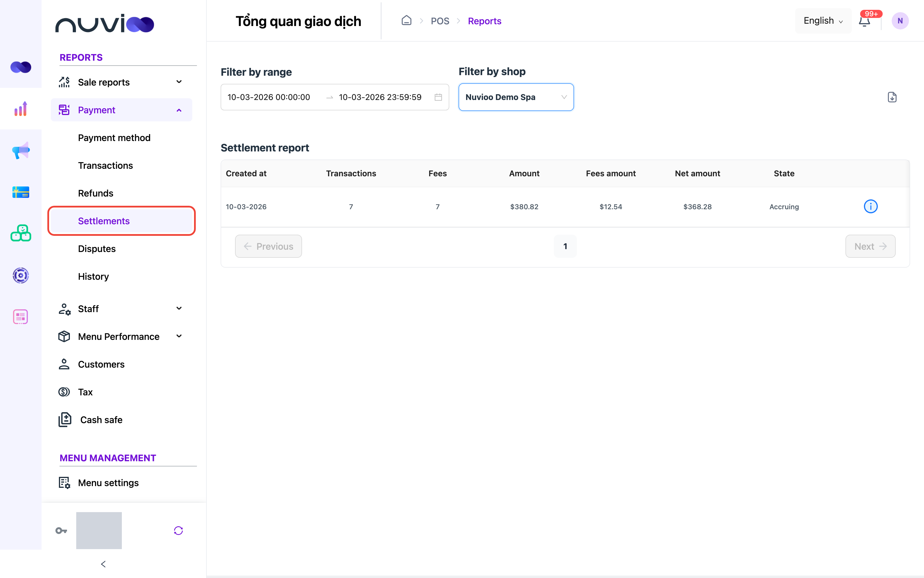Open the pink news layout icon in rail
The height and width of the screenshot is (578, 924).
21,316
